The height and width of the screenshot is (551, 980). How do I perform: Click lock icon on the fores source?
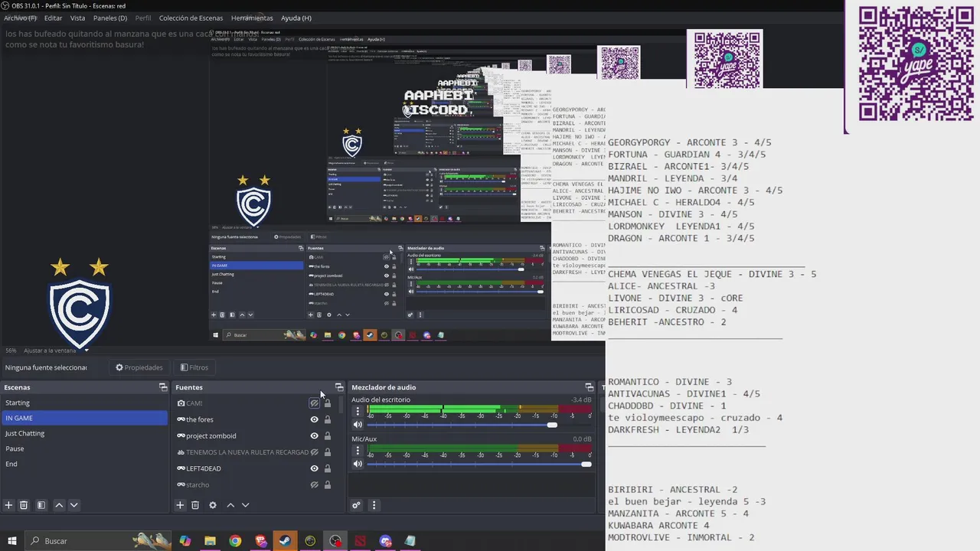328,419
